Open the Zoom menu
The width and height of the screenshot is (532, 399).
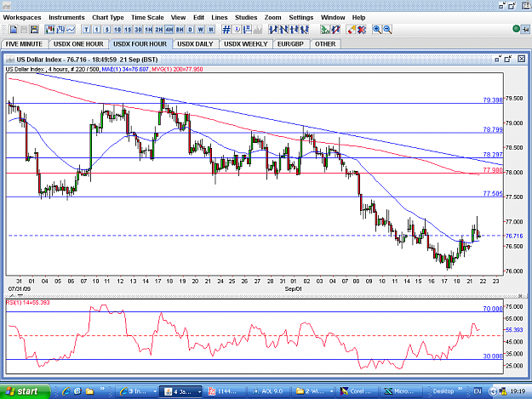tap(272, 18)
